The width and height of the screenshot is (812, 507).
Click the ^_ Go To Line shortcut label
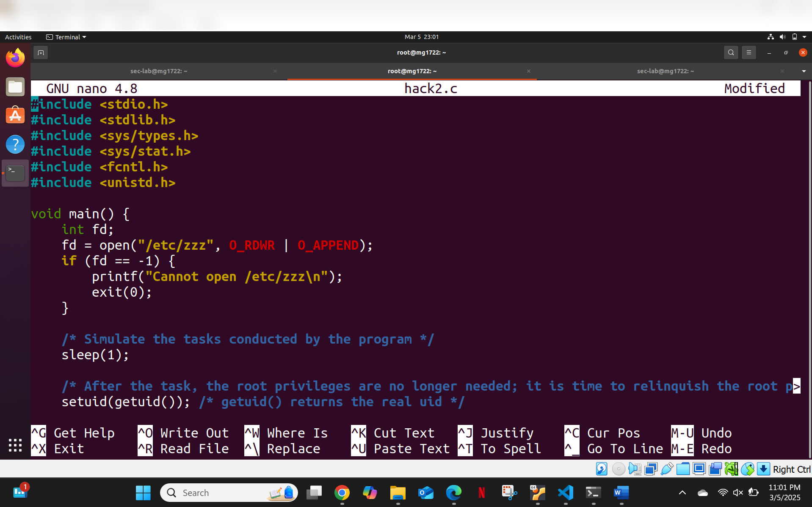point(614,449)
